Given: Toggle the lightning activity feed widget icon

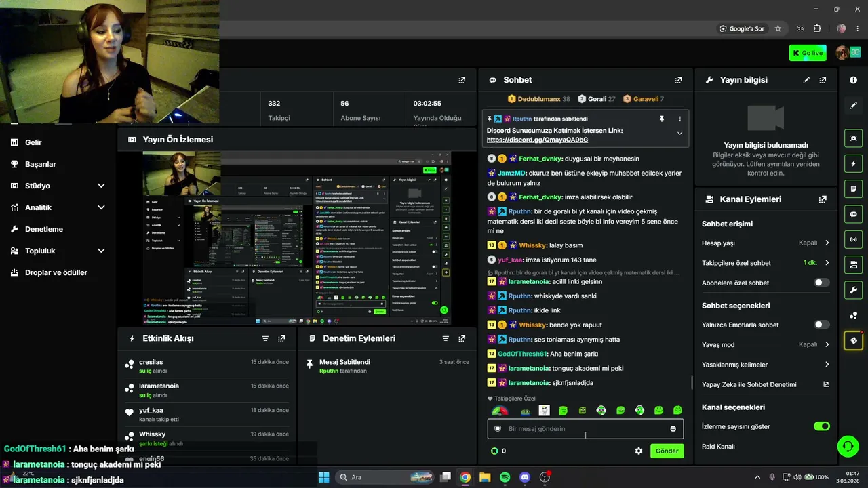Looking at the screenshot, I should [853, 163].
